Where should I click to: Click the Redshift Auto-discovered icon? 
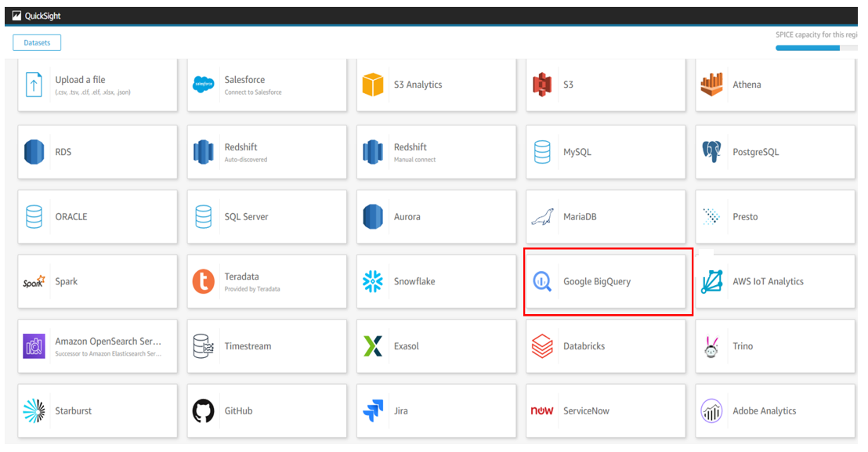[203, 152]
